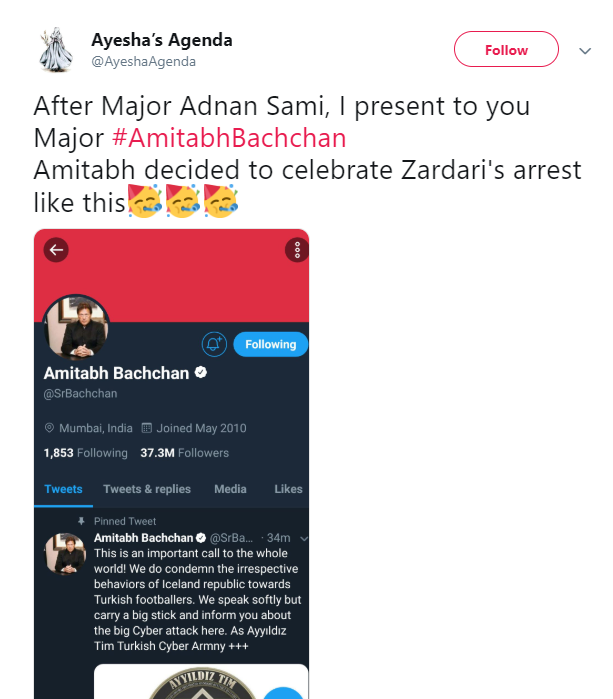Click verified badge next to Amitabh Bachchan name
This screenshot has height=699, width=613.
click(201, 373)
